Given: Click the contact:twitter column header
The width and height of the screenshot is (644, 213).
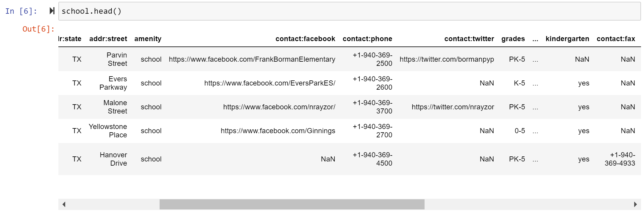Looking at the screenshot, I should point(469,39).
